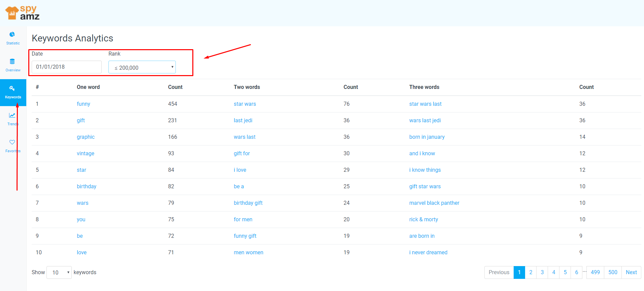The image size is (644, 291).
Task: Click the 'i never dreamed' keyword link
Action: pos(428,252)
